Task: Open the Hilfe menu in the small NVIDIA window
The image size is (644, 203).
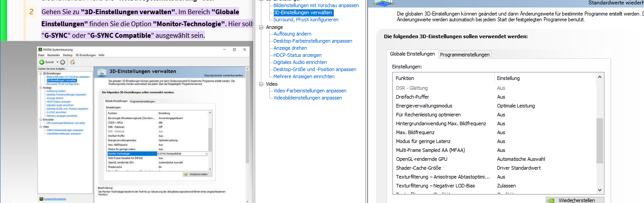Action: coord(101,55)
